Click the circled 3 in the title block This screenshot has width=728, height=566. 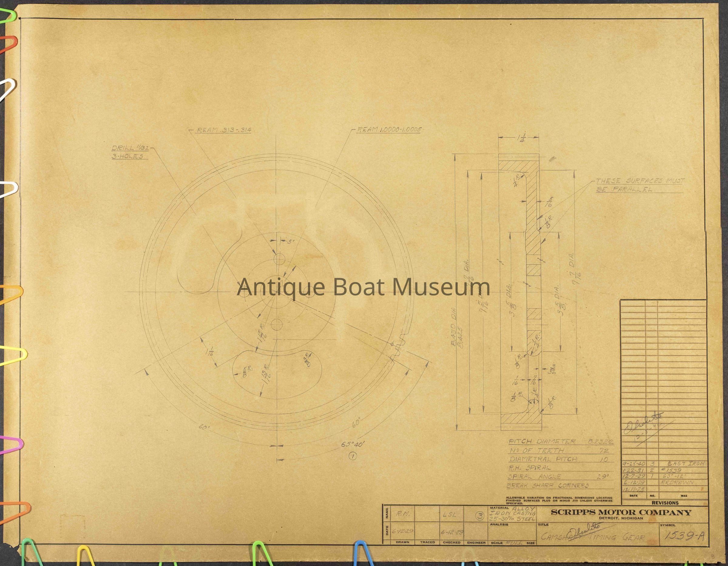pyautogui.click(x=480, y=516)
